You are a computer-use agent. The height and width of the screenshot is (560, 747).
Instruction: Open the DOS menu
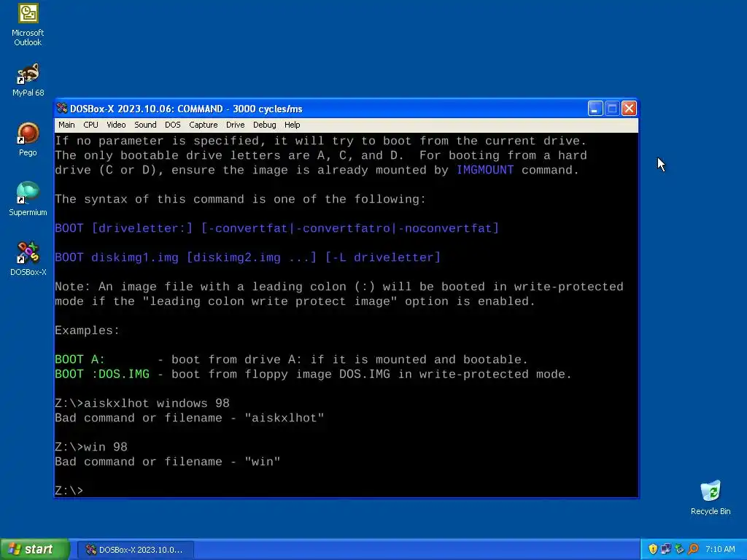coord(172,125)
